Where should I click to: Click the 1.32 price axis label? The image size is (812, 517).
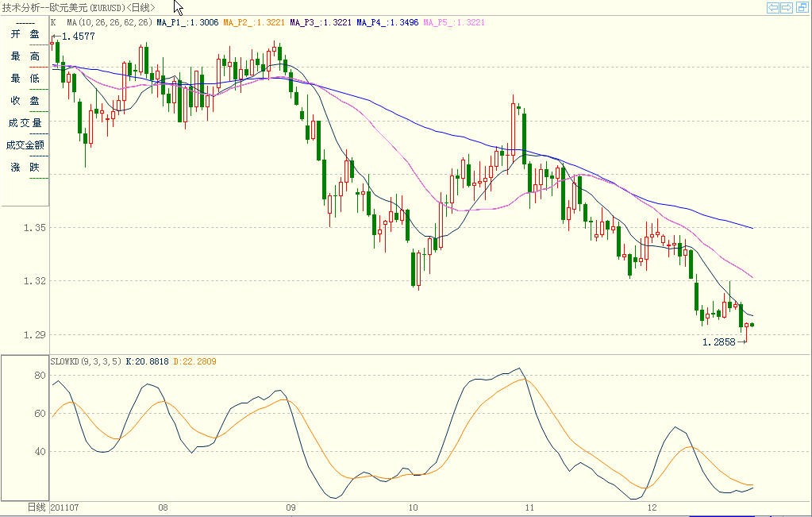(x=35, y=281)
